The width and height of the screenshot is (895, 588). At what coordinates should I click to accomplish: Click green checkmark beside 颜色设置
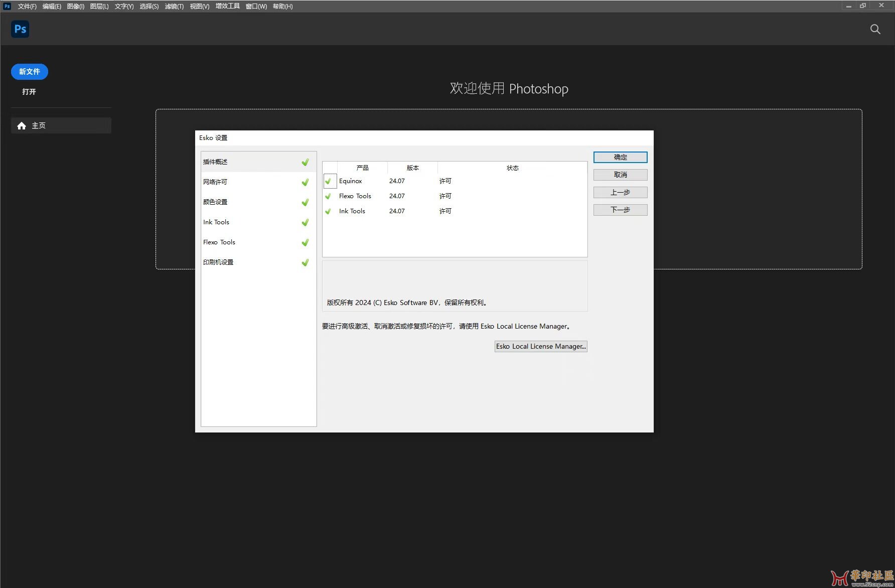point(305,202)
